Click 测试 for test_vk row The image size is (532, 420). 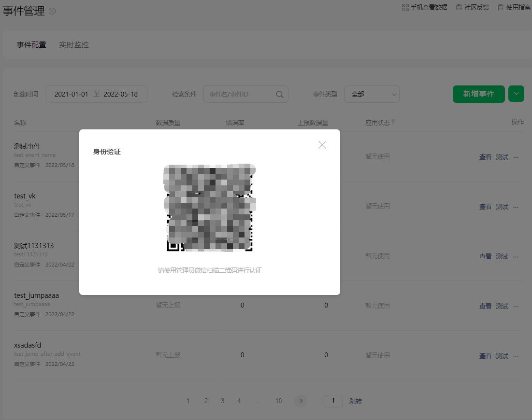click(x=502, y=207)
